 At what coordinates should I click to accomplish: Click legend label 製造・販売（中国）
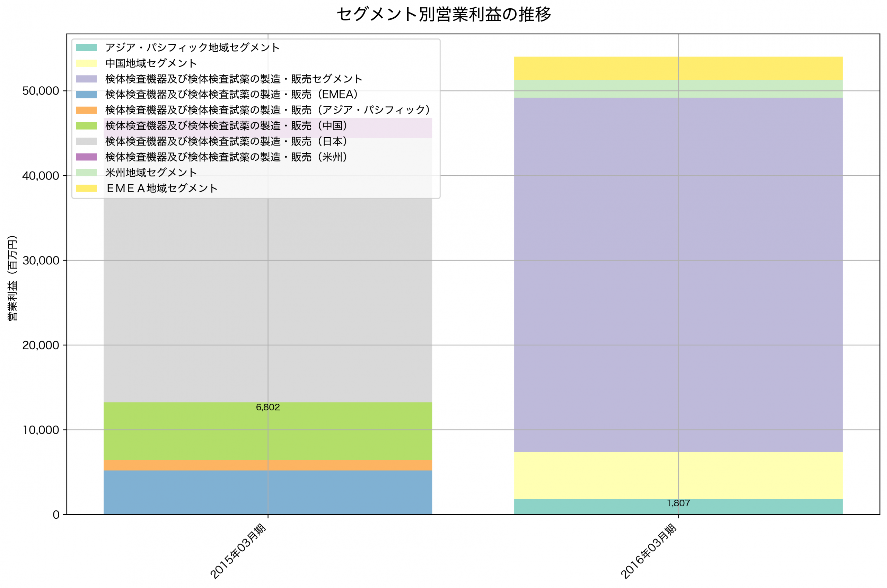click(x=227, y=126)
